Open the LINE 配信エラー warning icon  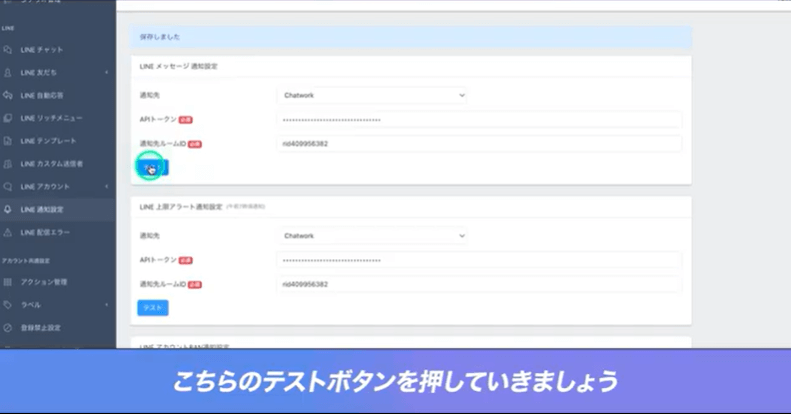[8, 233]
